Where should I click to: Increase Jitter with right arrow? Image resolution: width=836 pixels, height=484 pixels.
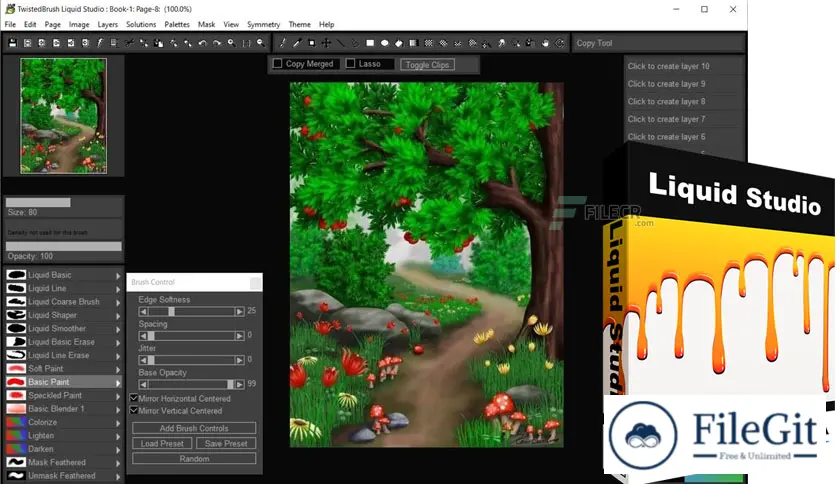pyautogui.click(x=239, y=360)
